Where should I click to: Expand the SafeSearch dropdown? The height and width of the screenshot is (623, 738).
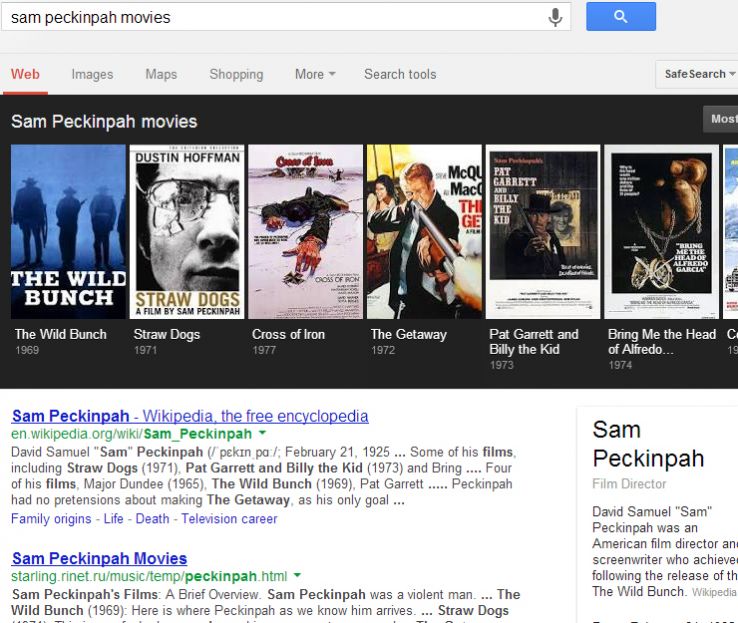(x=699, y=74)
